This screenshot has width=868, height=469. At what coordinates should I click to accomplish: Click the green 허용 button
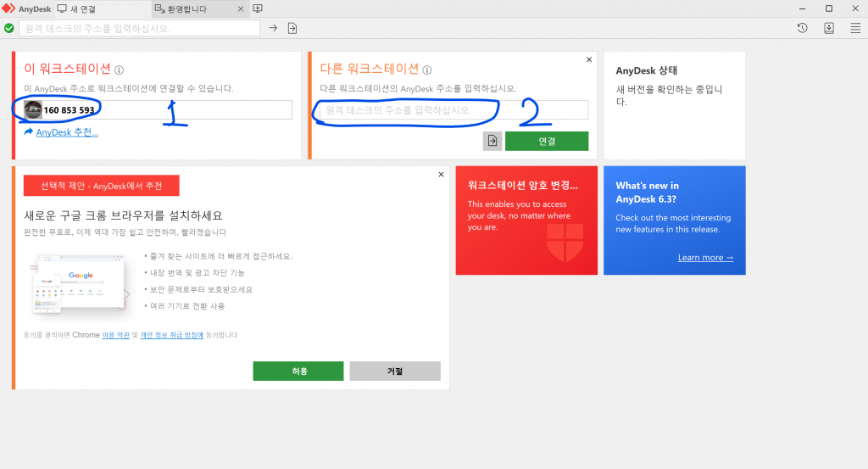point(298,371)
